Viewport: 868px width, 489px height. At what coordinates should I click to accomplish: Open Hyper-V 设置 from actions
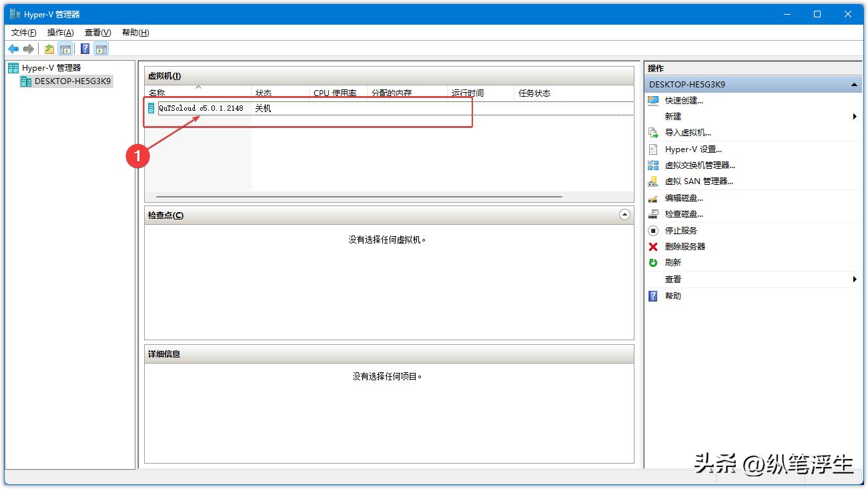tap(693, 149)
